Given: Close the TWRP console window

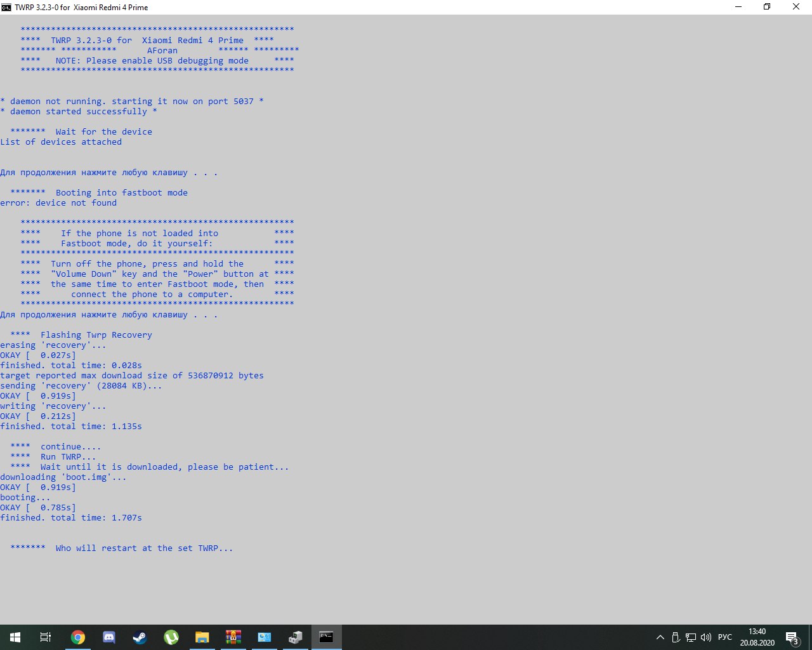Looking at the screenshot, I should pos(796,7).
